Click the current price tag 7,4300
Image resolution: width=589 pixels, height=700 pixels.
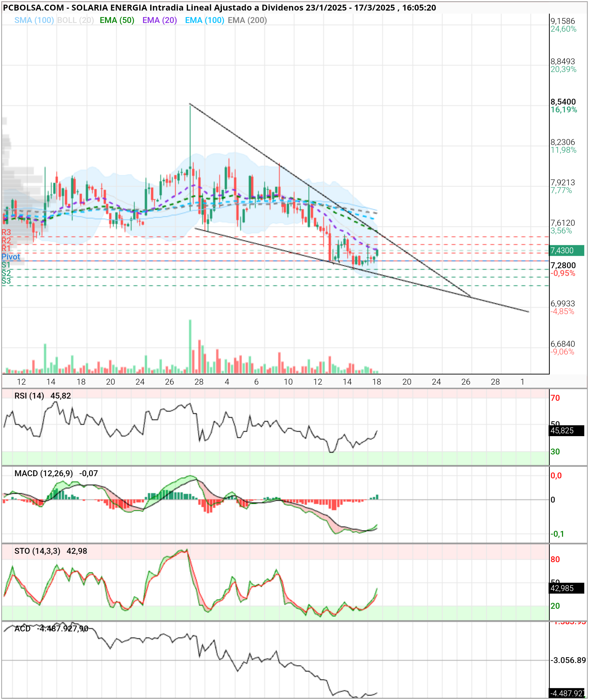(567, 251)
